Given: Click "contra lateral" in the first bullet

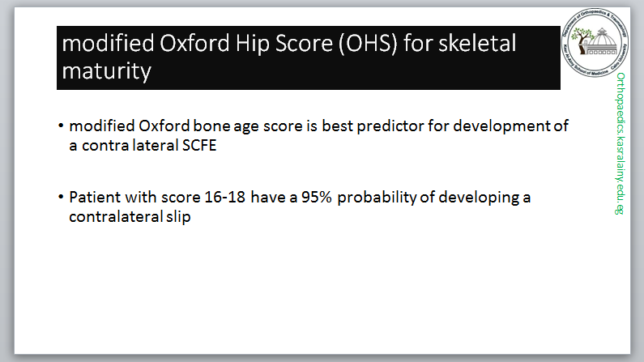Looking at the screenshot, I should (122, 146).
